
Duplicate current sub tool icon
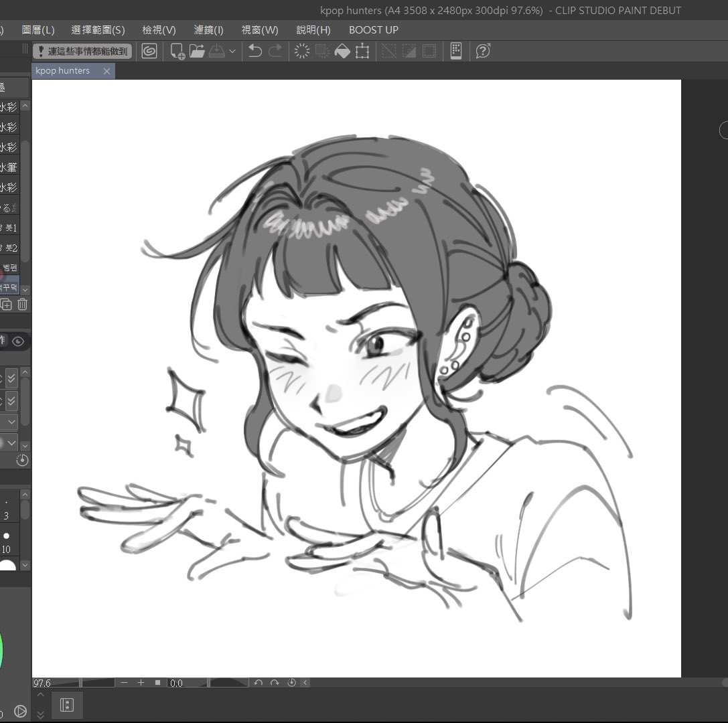(x=6, y=305)
